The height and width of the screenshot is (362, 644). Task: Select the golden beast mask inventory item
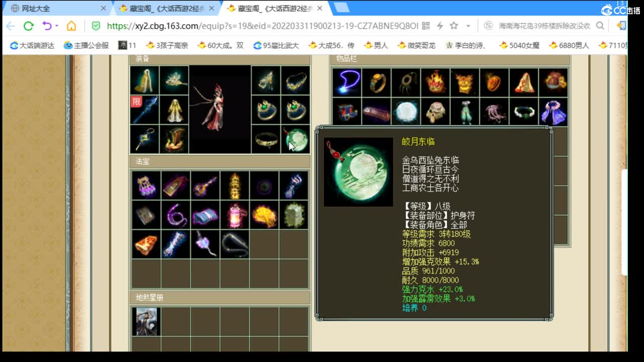(x=465, y=82)
